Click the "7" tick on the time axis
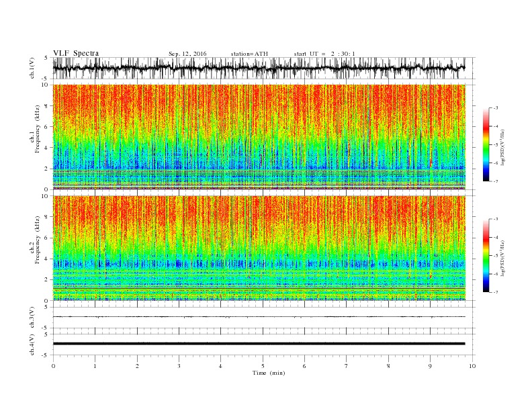Image resolution: width=532 pixels, height=411 pixels. pos(347,366)
